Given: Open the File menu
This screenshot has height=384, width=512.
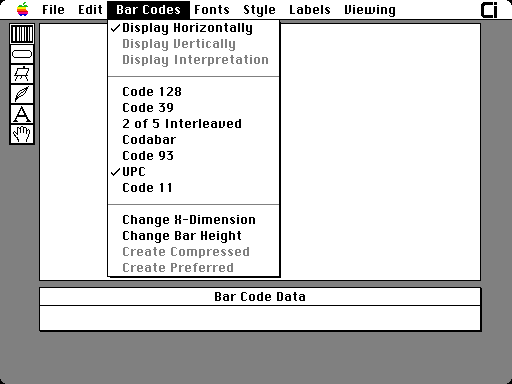Looking at the screenshot, I should [x=53, y=10].
